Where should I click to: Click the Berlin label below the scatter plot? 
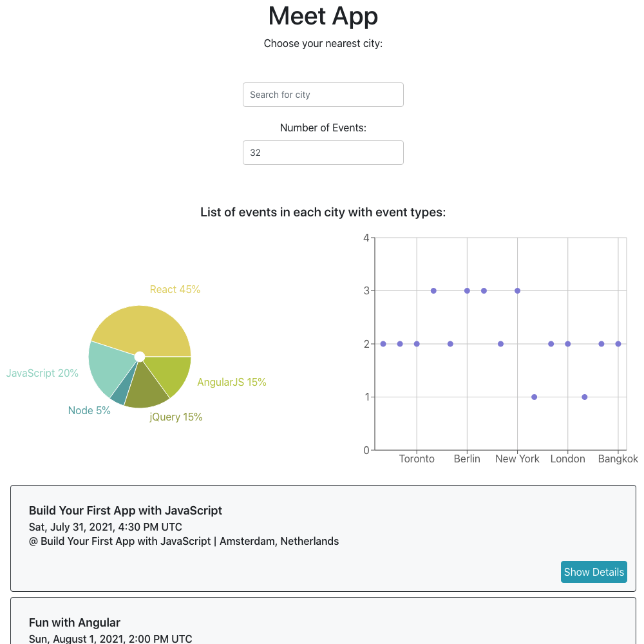tap(467, 459)
